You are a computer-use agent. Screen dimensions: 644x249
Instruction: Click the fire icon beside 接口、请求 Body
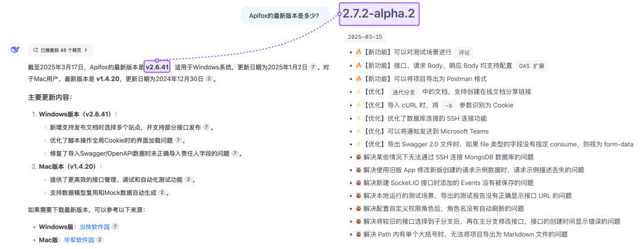point(358,66)
